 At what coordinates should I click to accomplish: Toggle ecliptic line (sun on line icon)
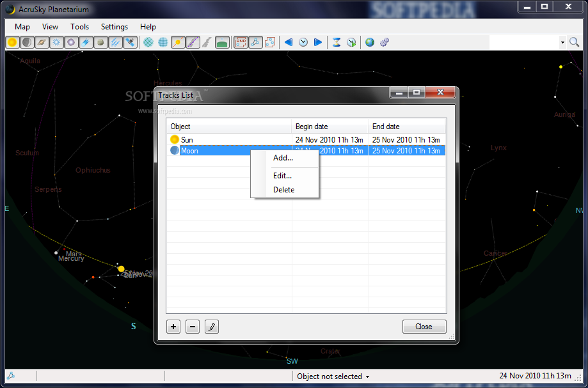coord(178,42)
